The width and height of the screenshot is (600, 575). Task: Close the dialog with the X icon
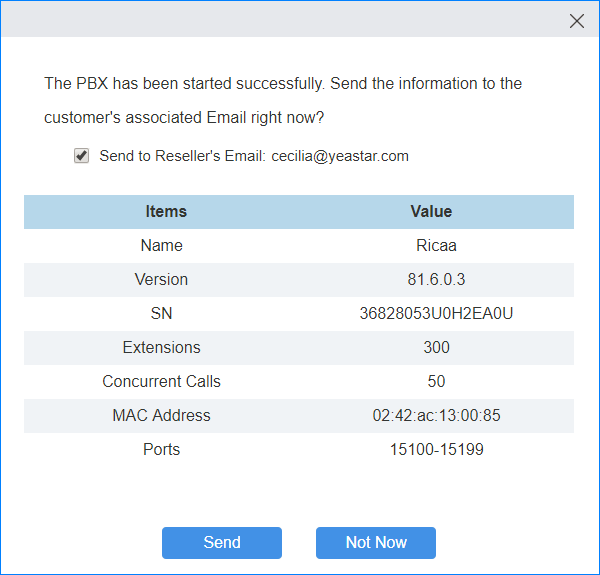point(577,21)
